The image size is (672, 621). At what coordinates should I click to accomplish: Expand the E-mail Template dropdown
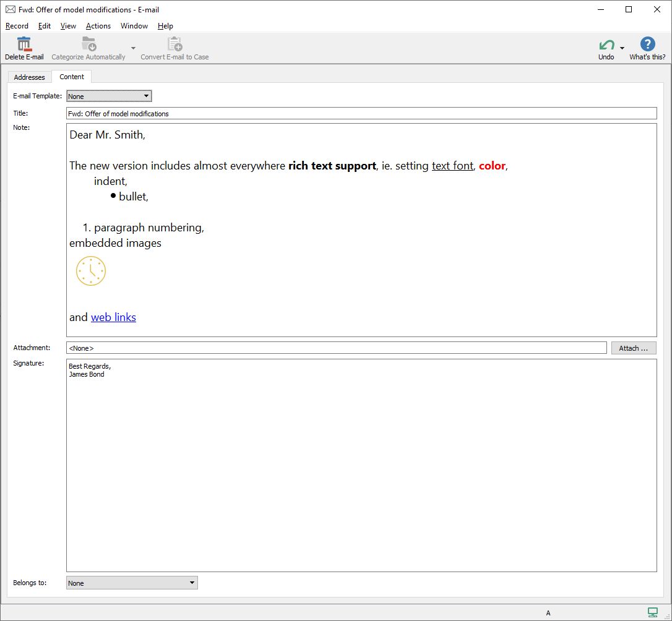pos(146,96)
